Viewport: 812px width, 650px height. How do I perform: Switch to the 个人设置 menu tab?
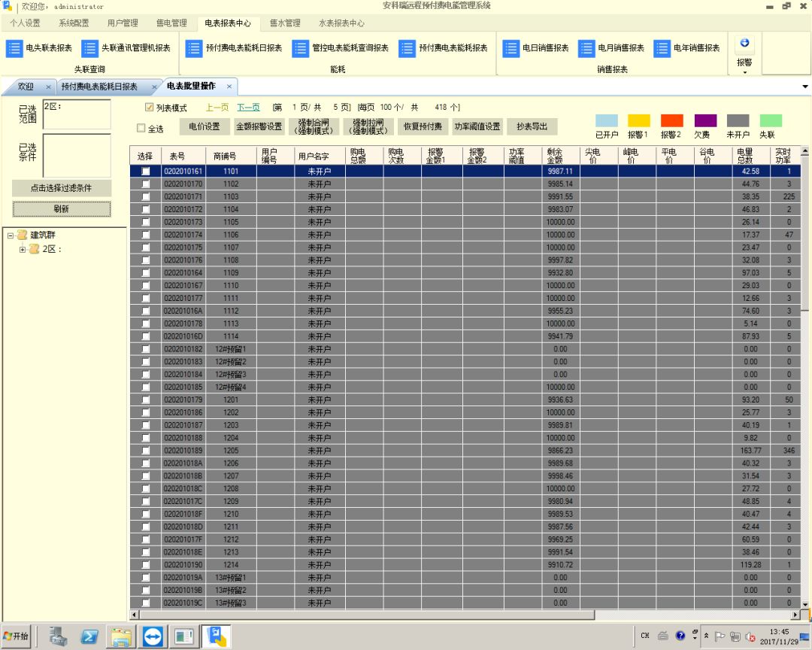pyautogui.click(x=25, y=23)
